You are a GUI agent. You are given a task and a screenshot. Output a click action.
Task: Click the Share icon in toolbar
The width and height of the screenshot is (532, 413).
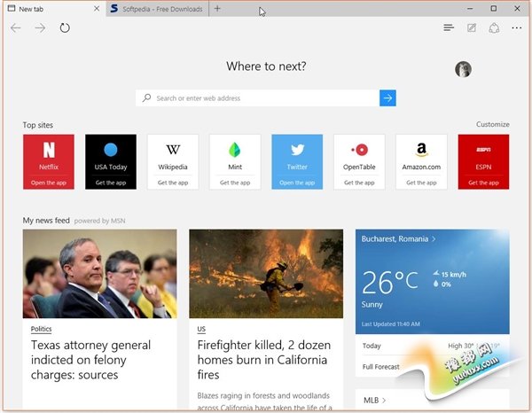494,28
